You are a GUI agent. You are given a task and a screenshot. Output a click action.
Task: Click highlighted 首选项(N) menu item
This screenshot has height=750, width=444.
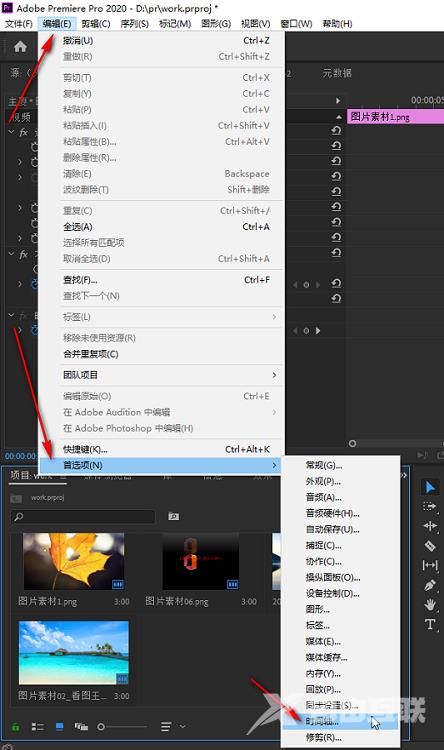pyautogui.click(x=162, y=465)
